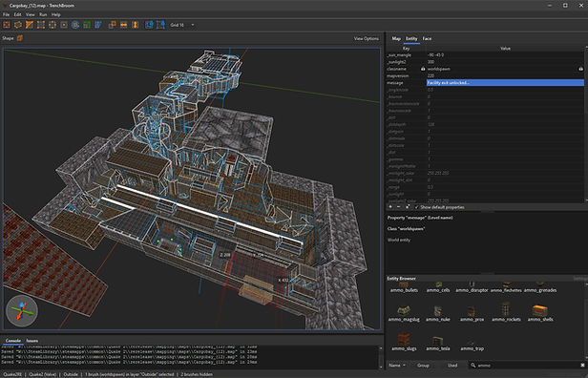Select the ammo_flechettes entity thumbnail
Screen dimensions: 588x378
tap(506, 287)
